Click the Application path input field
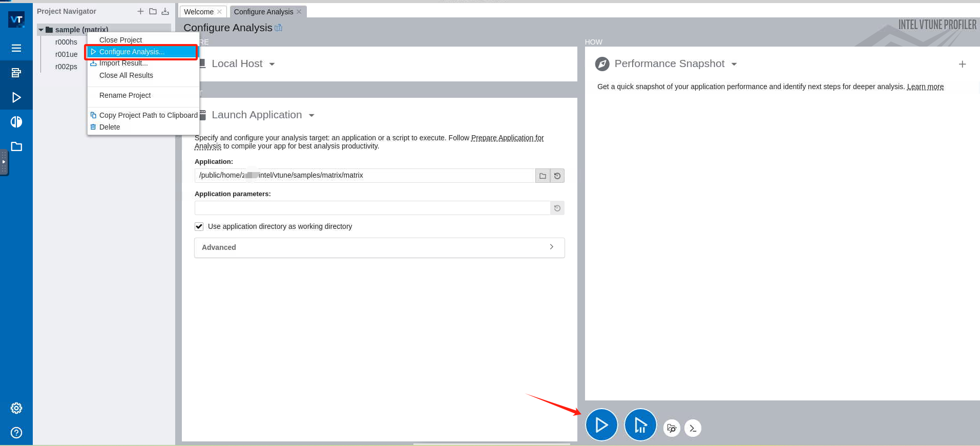This screenshot has height=446, width=980. tap(365, 176)
